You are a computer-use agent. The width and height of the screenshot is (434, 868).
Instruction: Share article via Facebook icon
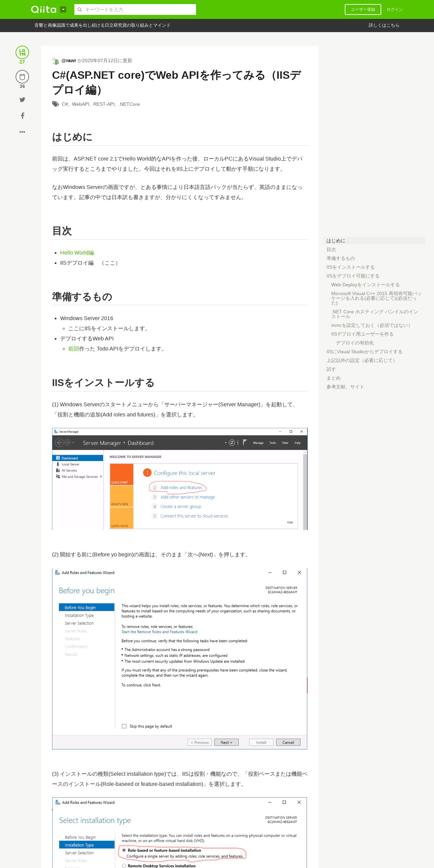[x=22, y=116]
